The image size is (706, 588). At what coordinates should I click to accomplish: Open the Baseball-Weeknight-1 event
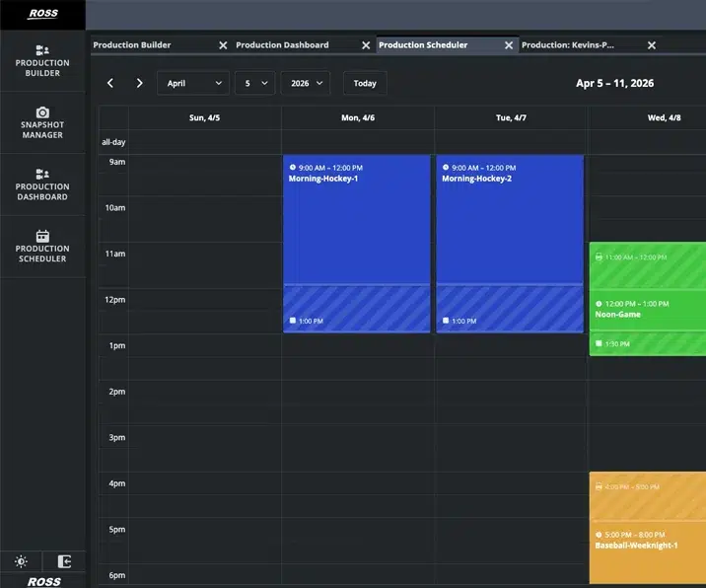click(648, 552)
